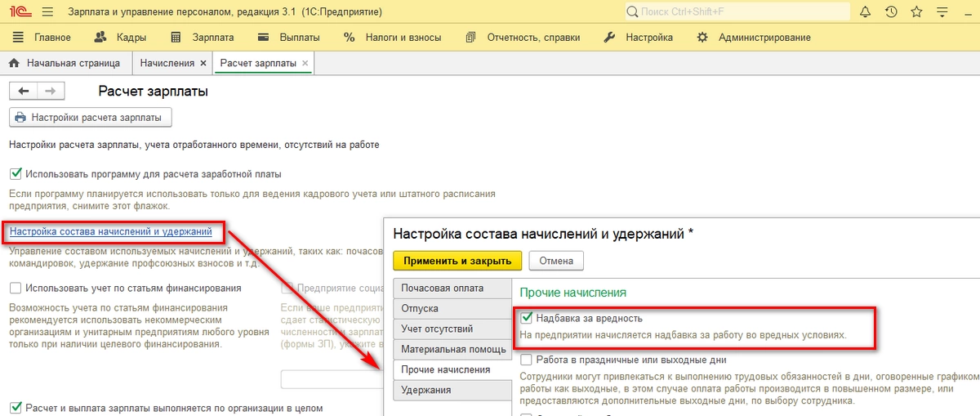Toggle Расчет и выплата зарплаты по организации
This screenshot has width=980, height=416.
16,407
